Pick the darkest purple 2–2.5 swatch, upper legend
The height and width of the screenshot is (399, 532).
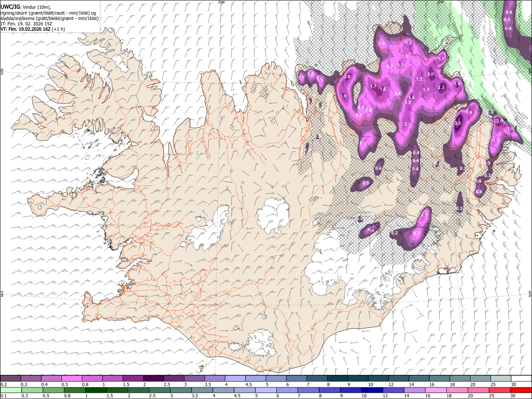click(x=153, y=379)
